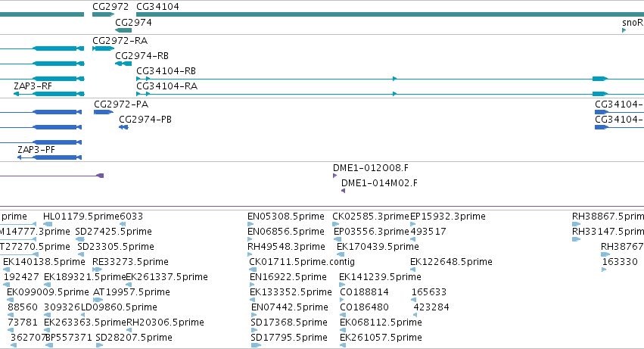Screen dimensions: 644x349
Task: Select the snoRNA feature arrow
Action: point(624,30)
